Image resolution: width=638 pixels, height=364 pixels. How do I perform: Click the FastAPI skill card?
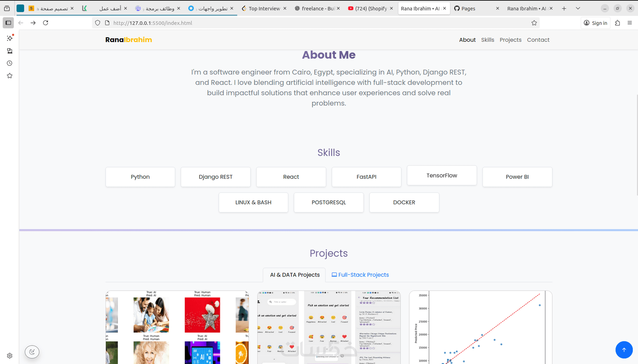[367, 177]
